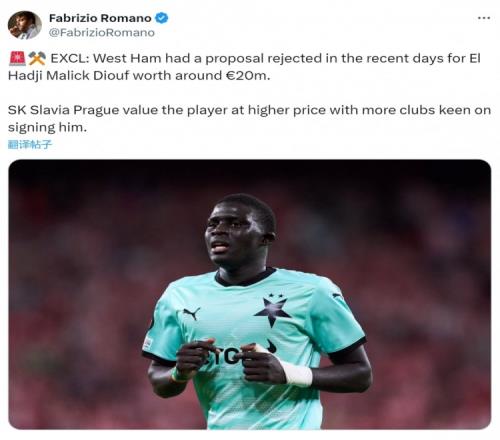Click the Puma logo on the jersey
Viewport: 500px width, 440px height.
(x=192, y=314)
